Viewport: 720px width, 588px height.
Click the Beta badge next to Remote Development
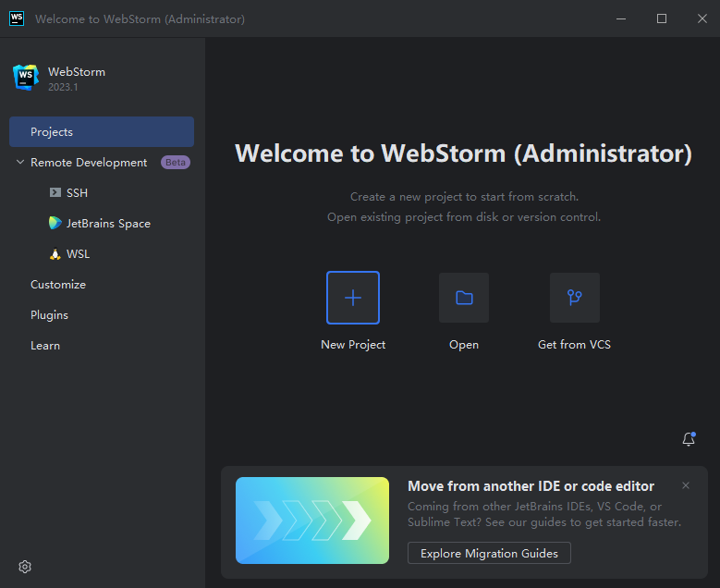tap(176, 162)
